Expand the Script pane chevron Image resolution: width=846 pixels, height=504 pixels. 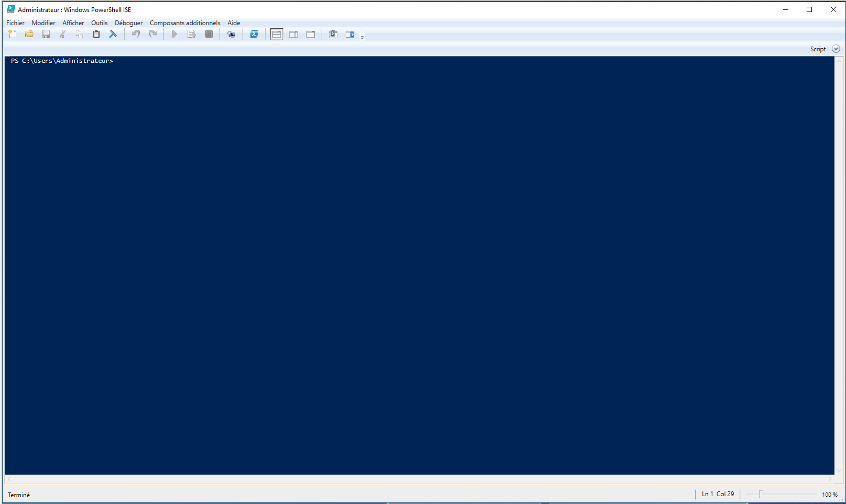(836, 49)
